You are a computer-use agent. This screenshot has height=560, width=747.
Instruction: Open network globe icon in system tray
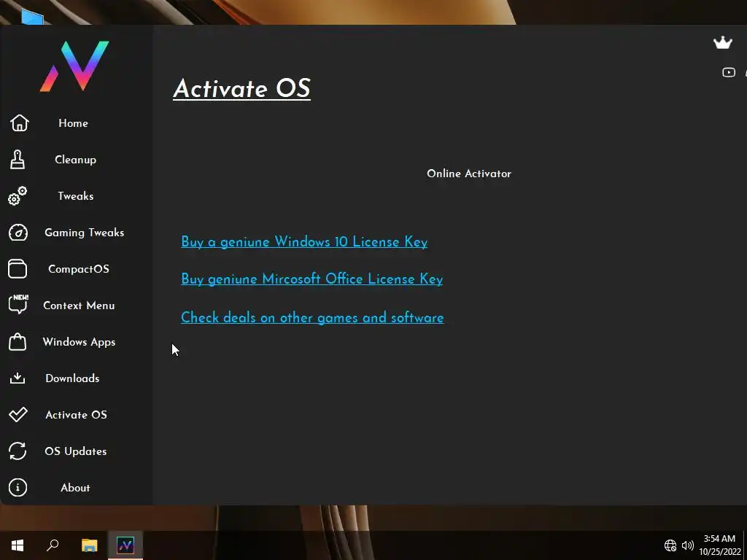point(670,545)
